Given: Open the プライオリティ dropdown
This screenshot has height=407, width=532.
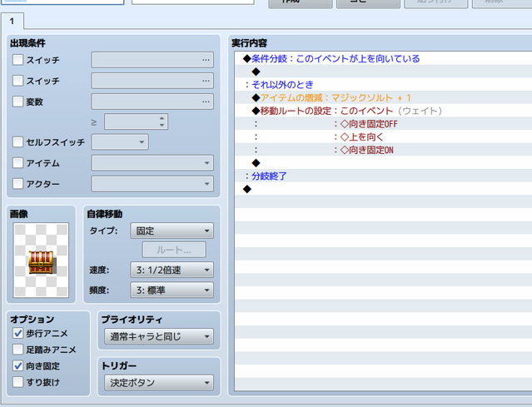Looking at the screenshot, I should 159,336.
